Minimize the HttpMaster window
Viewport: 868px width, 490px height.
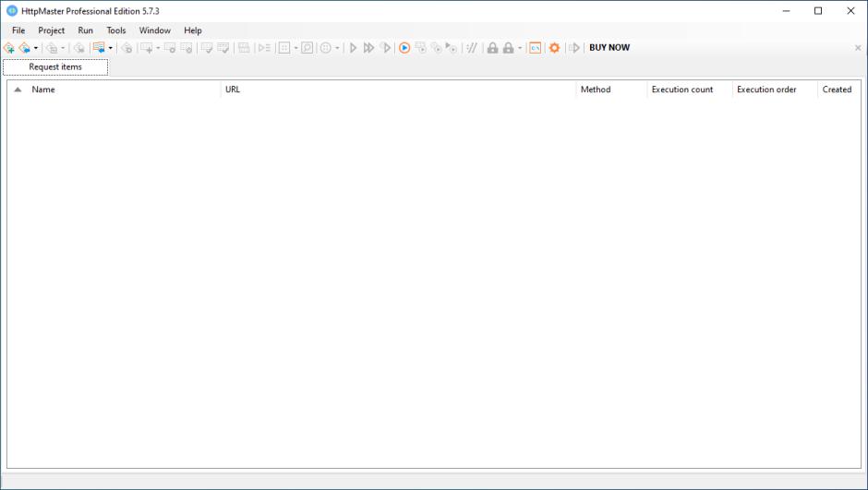pyautogui.click(x=786, y=11)
